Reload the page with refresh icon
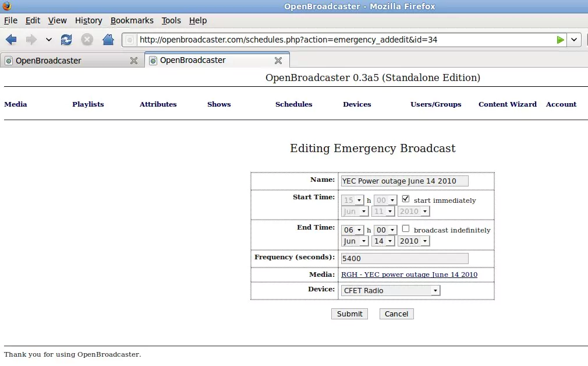 (66, 40)
